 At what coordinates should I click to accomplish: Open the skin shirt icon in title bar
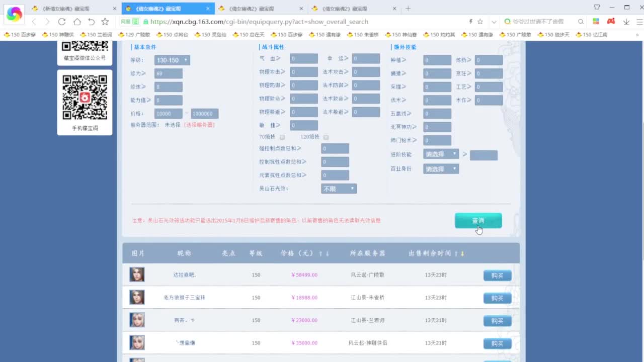coord(597,7)
